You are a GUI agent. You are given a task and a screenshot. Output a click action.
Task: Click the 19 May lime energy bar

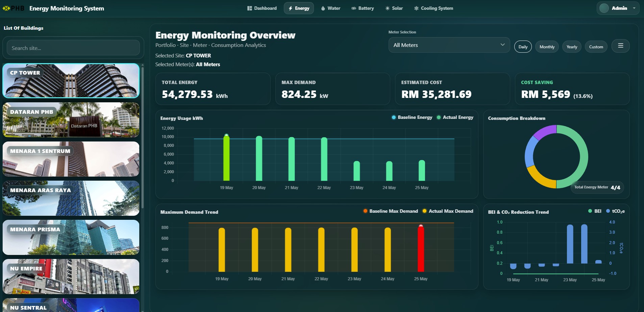[226, 158]
